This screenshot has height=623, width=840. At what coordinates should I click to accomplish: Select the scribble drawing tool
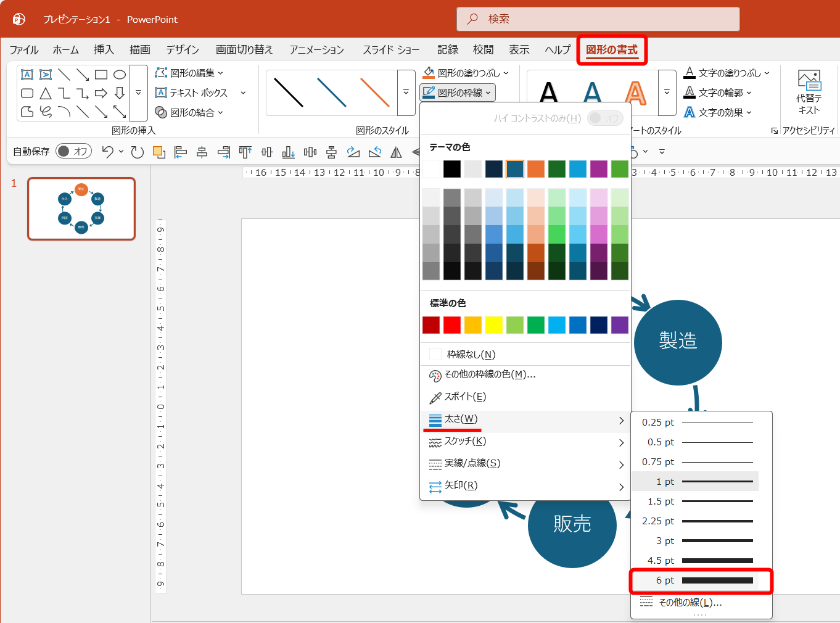coord(46,112)
